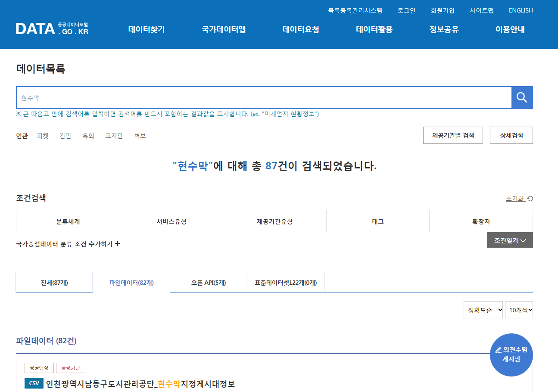
Task: Open the 회원가입 link
Action: pyautogui.click(x=443, y=10)
